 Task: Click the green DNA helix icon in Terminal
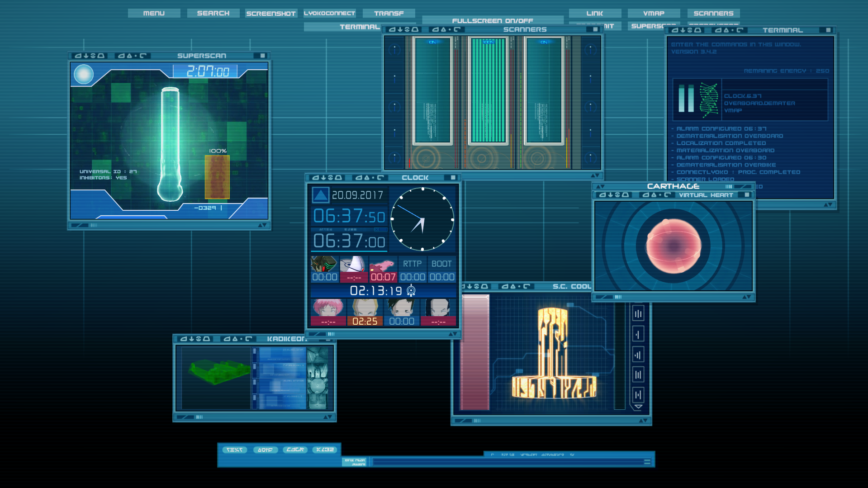(709, 100)
